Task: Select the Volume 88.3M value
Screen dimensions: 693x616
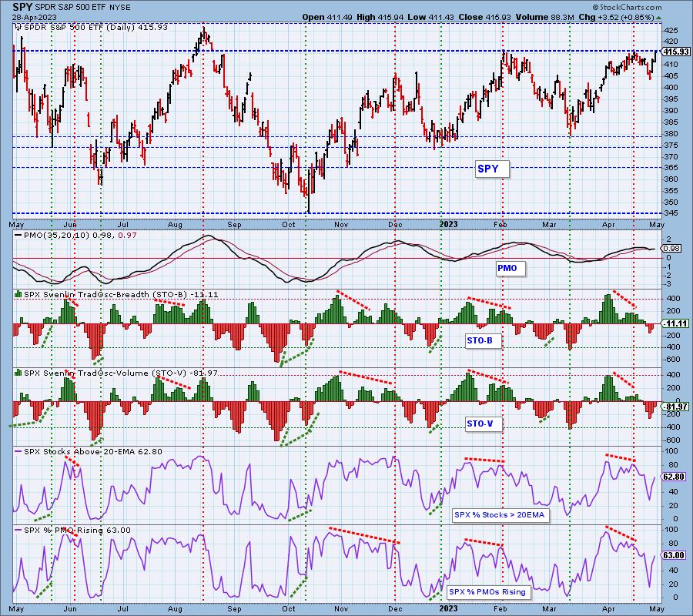Action: coord(544,17)
